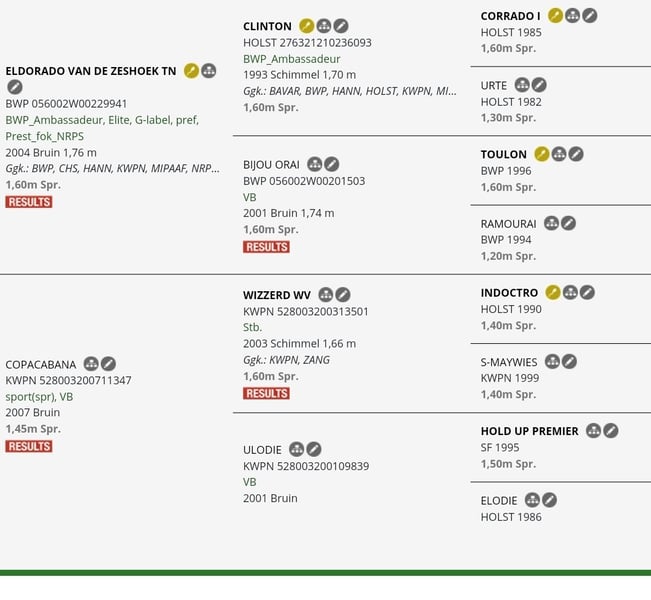
Task: View RESULTS for COPACABANA
Action: tap(28, 446)
